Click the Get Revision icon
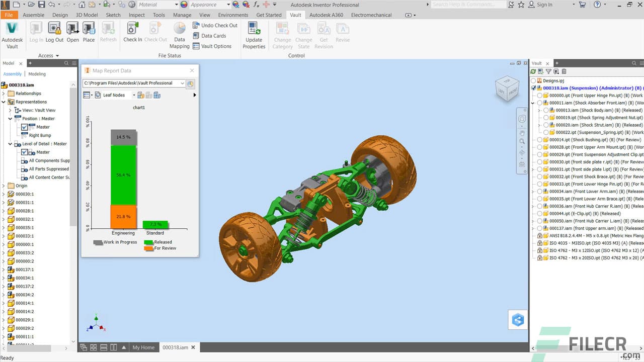This screenshot has height=362, width=644. tap(324, 34)
